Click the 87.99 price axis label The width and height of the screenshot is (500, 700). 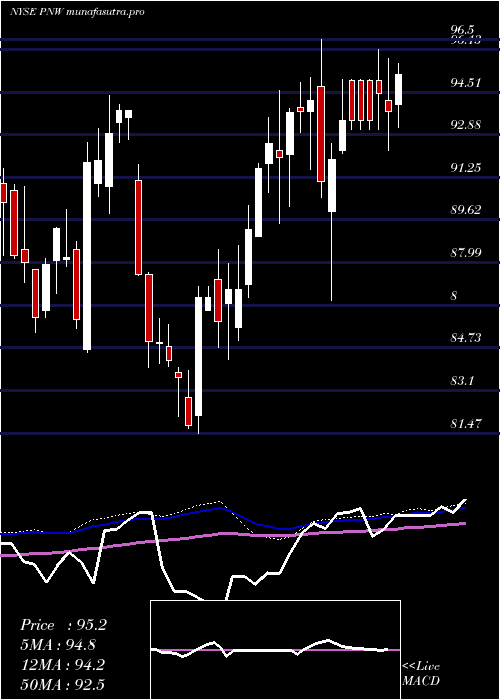click(466, 253)
